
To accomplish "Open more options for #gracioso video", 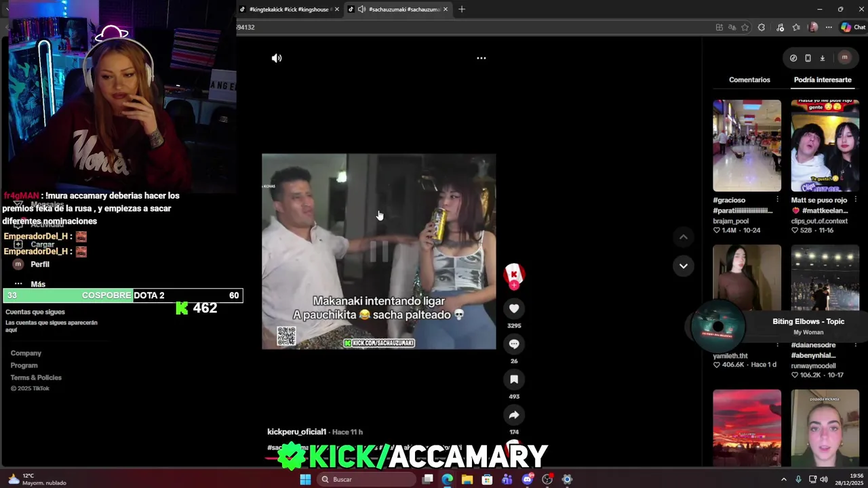I will [777, 199].
